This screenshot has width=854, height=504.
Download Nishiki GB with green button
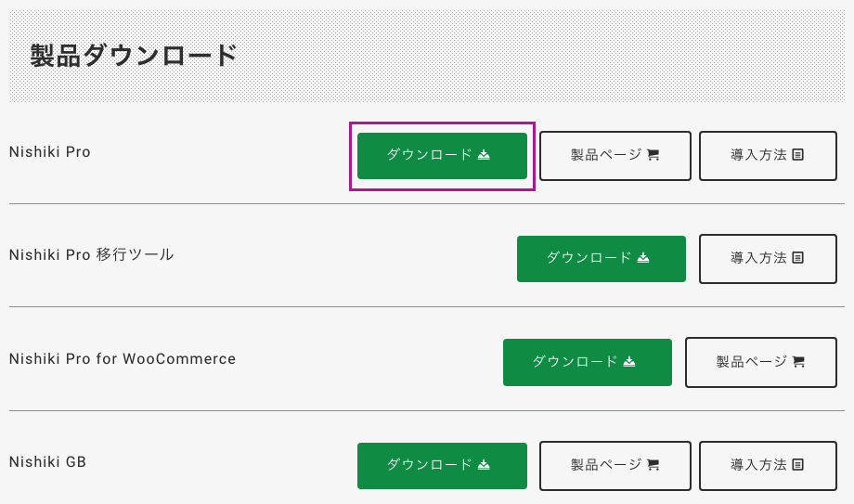(442, 466)
